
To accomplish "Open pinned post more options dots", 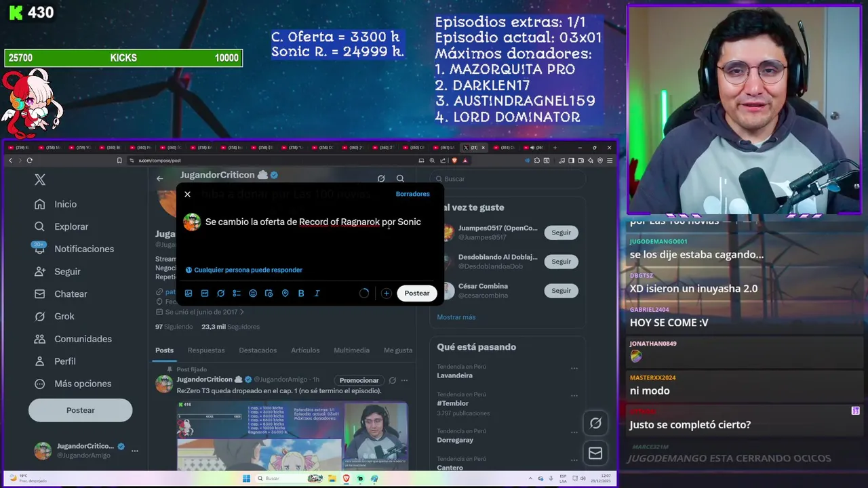I will (404, 380).
